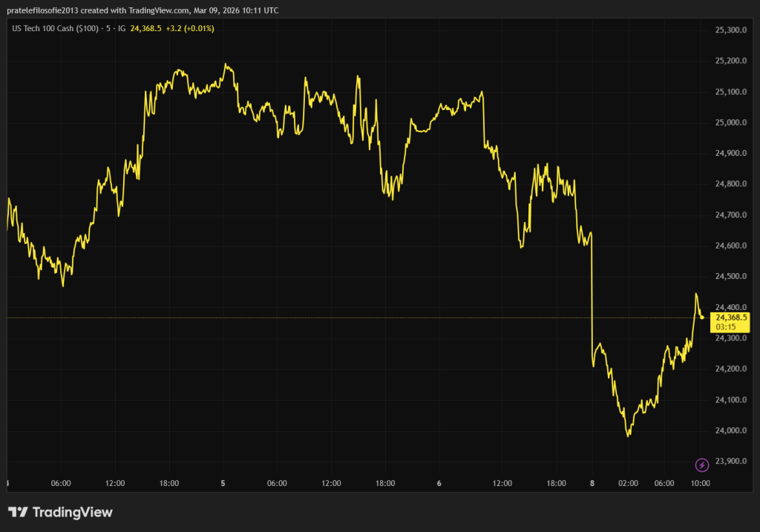Click the 10:00 time axis label
This screenshot has width=760, height=532.
700,484
